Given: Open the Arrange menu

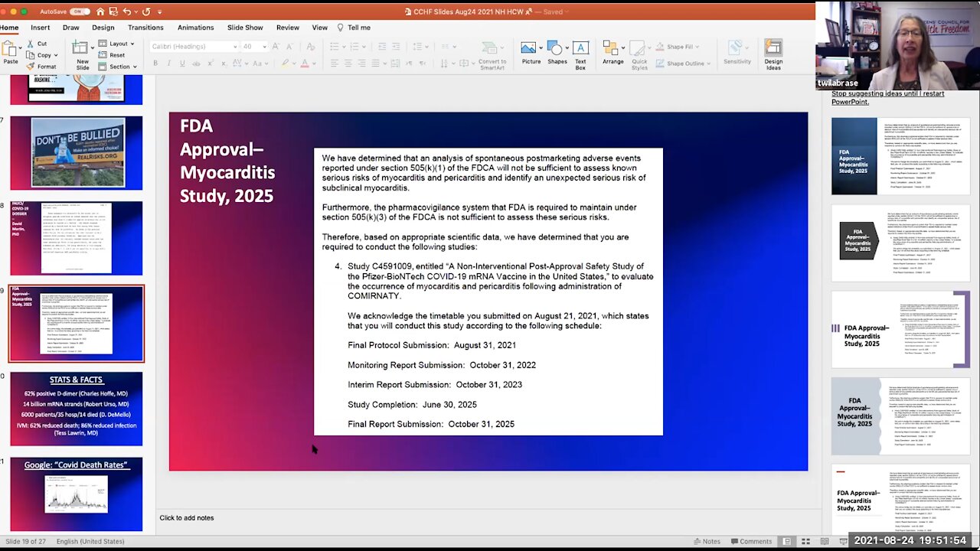Looking at the screenshot, I should coord(612,54).
